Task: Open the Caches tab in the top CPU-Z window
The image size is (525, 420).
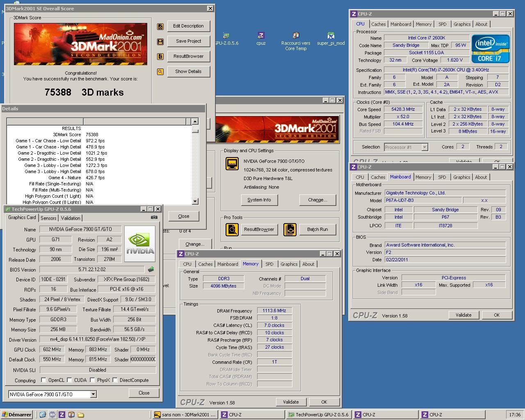Action: tap(379, 24)
